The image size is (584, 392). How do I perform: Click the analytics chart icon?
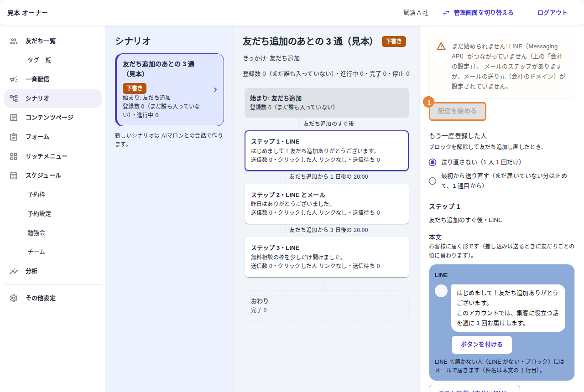click(x=14, y=271)
